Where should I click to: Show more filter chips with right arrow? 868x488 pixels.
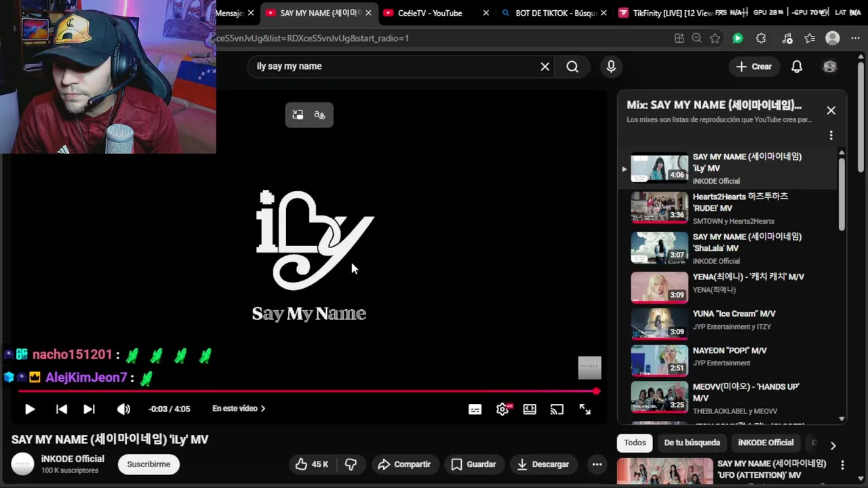click(x=833, y=445)
